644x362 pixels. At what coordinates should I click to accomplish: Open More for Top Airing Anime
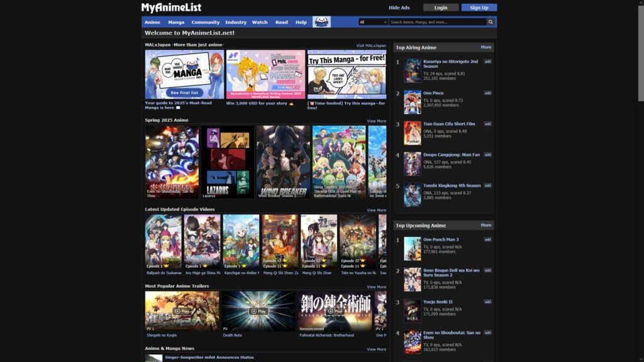tap(486, 47)
